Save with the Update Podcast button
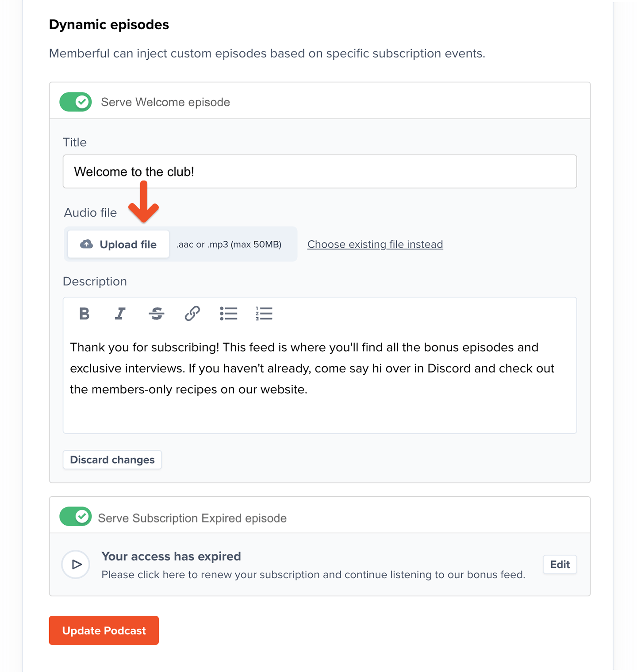Image resolution: width=637 pixels, height=672 pixels. pyautogui.click(x=104, y=630)
